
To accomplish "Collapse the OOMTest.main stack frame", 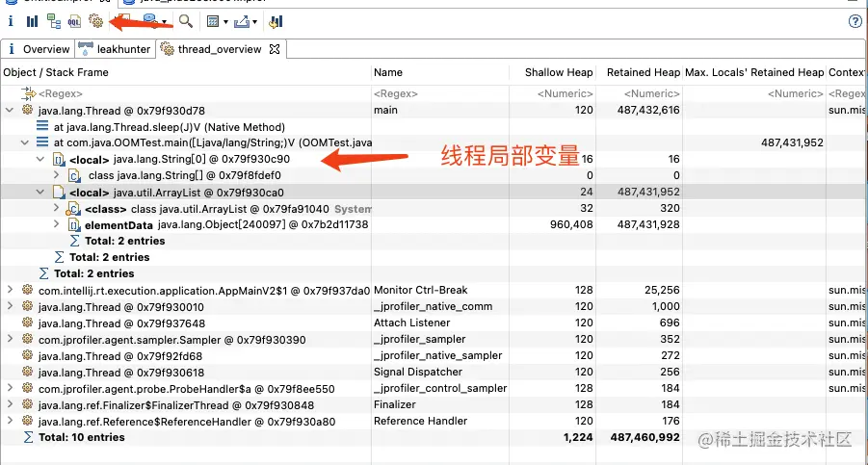I will point(24,142).
